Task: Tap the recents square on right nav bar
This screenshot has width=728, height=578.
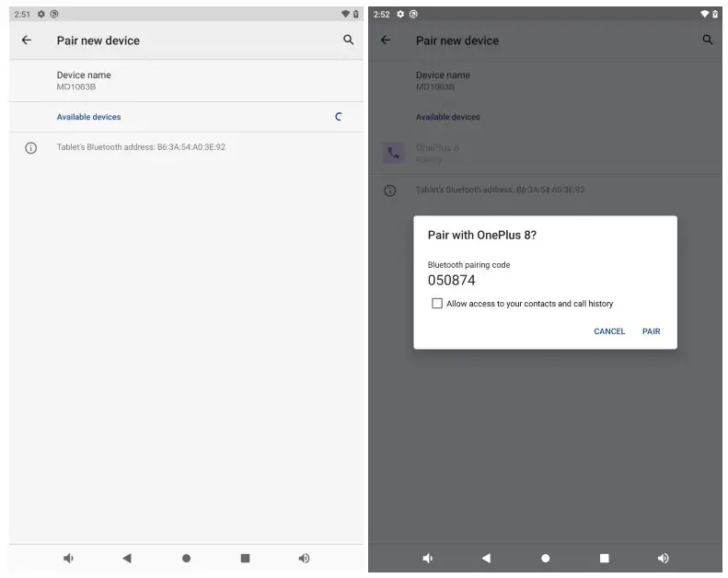Action: coord(604,558)
